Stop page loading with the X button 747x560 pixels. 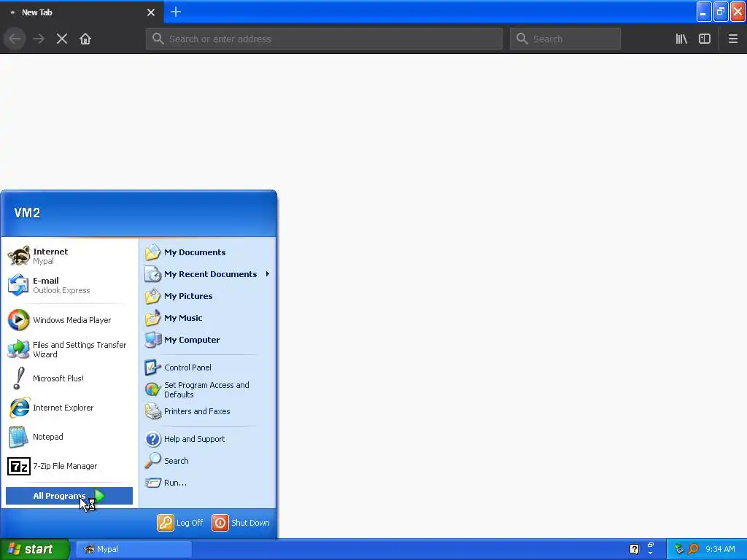coord(62,39)
